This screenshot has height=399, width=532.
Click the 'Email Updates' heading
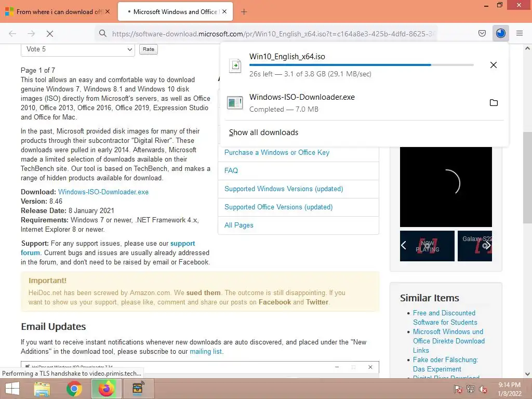(x=54, y=326)
